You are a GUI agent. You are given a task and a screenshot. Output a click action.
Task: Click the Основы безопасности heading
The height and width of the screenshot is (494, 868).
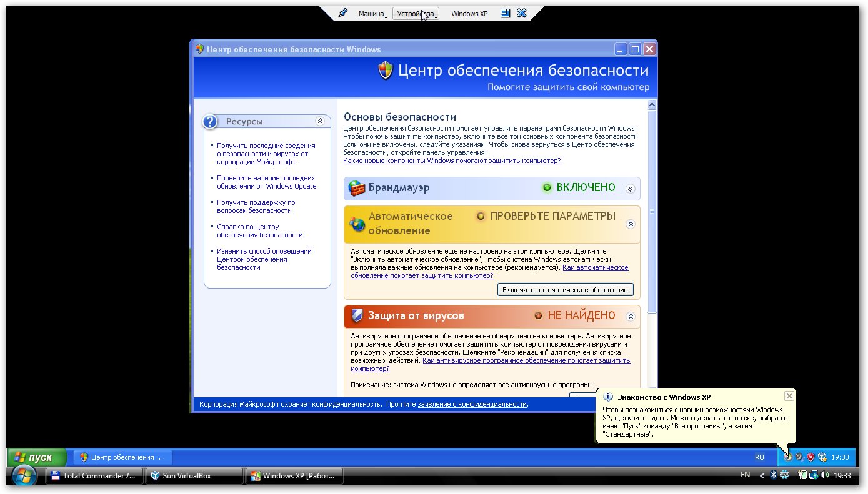[400, 117]
